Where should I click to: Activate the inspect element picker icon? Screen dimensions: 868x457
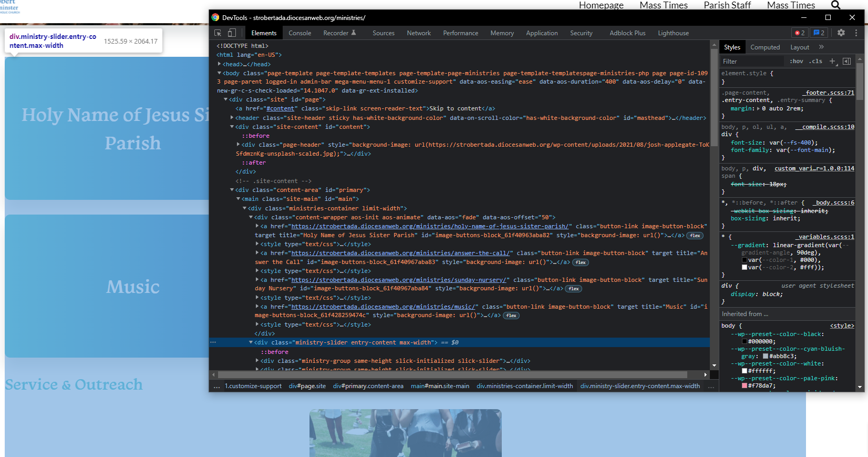[218, 33]
